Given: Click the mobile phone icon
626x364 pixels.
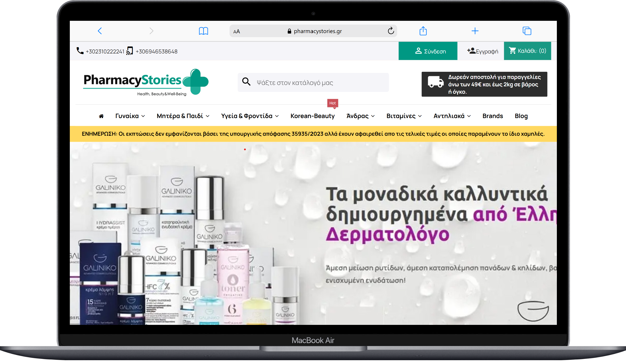Looking at the screenshot, I should (x=130, y=51).
